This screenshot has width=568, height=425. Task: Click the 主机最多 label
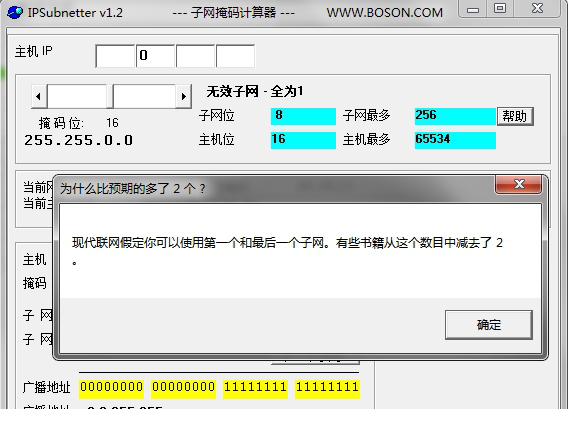(366, 139)
